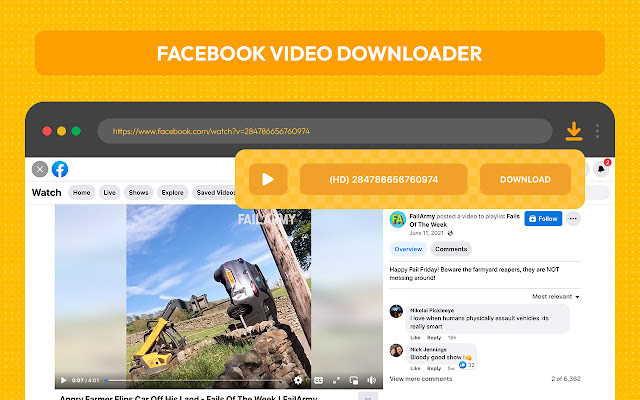Click the June 11, 2021 post date

pyautogui.click(x=427, y=233)
